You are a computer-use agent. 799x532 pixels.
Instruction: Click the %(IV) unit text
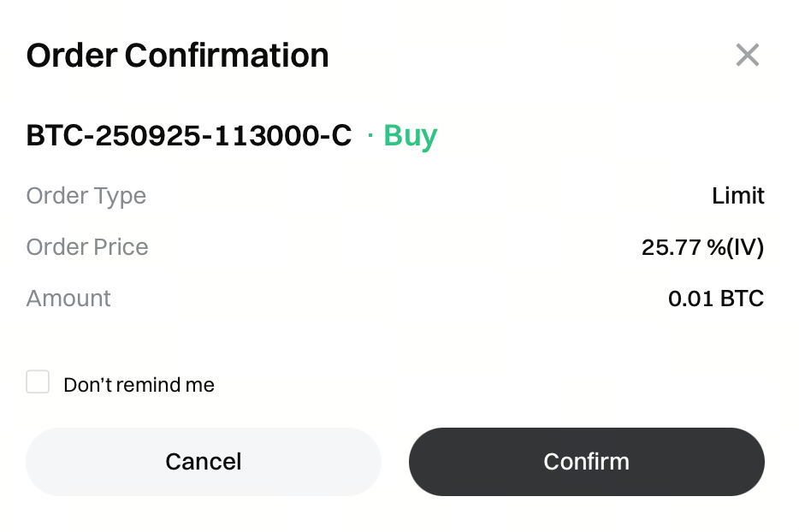[x=736, y=248]
